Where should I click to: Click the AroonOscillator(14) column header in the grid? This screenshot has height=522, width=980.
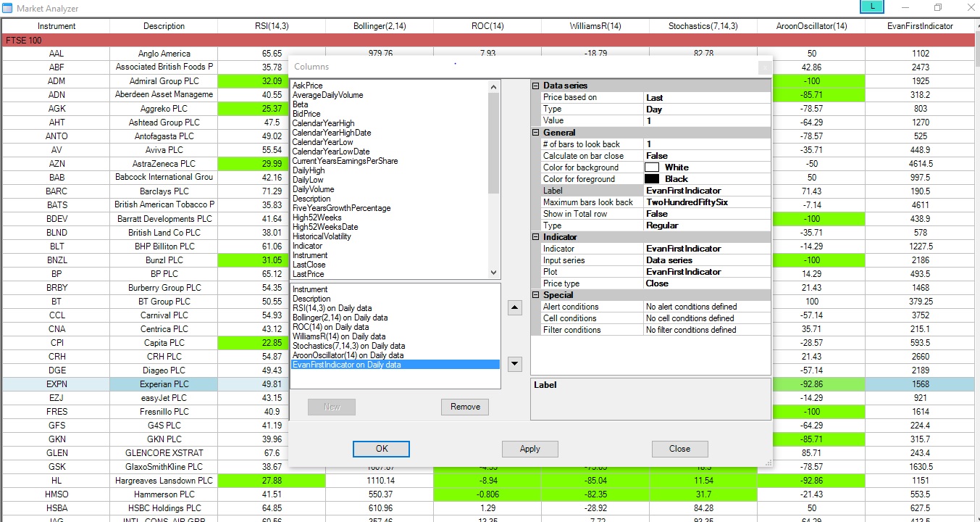811,26
